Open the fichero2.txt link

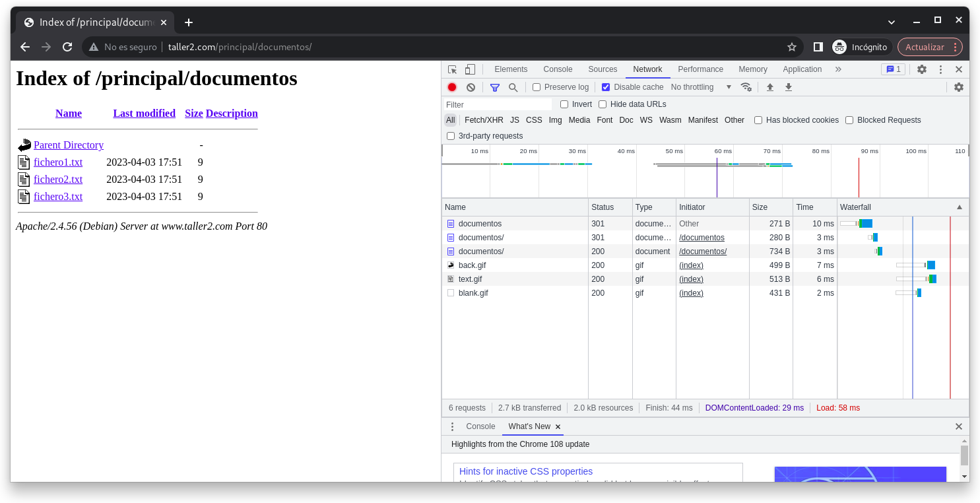tap(58, 180)
